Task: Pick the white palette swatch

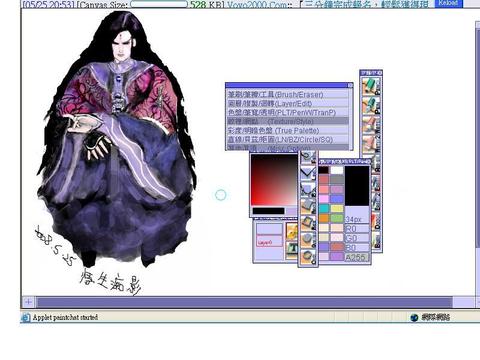Action: [x=337, y=170]
